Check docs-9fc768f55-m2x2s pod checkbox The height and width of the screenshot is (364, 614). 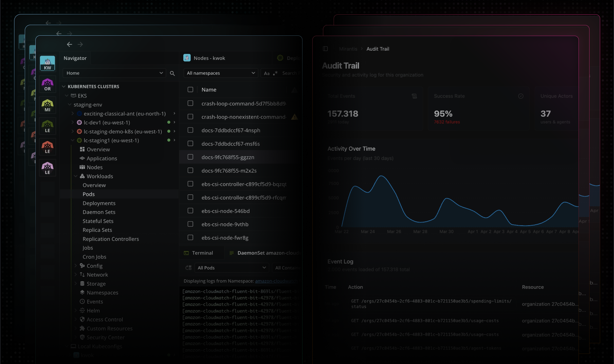pos(190,170)
